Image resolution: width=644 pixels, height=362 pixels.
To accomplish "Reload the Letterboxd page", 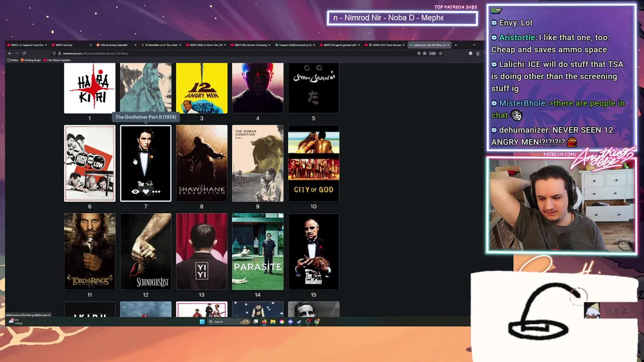I will [24, 53].
